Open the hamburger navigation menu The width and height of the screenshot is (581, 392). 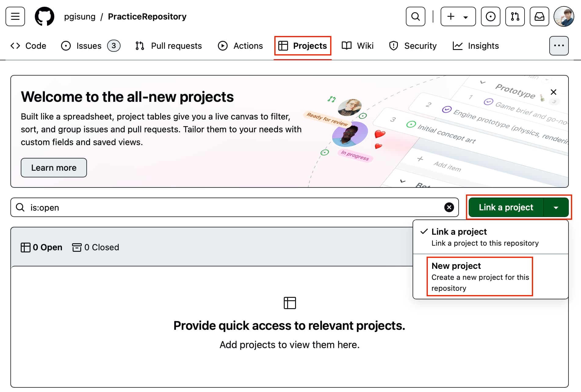[15, 16]
